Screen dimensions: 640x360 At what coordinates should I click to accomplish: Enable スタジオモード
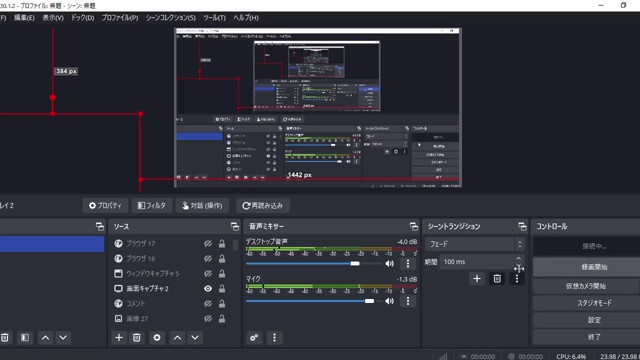coord(587,303)
